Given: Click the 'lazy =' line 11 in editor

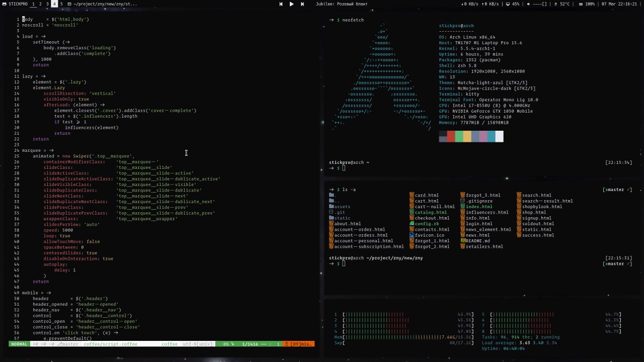Looking at the screenshot, I should (34, 76).
